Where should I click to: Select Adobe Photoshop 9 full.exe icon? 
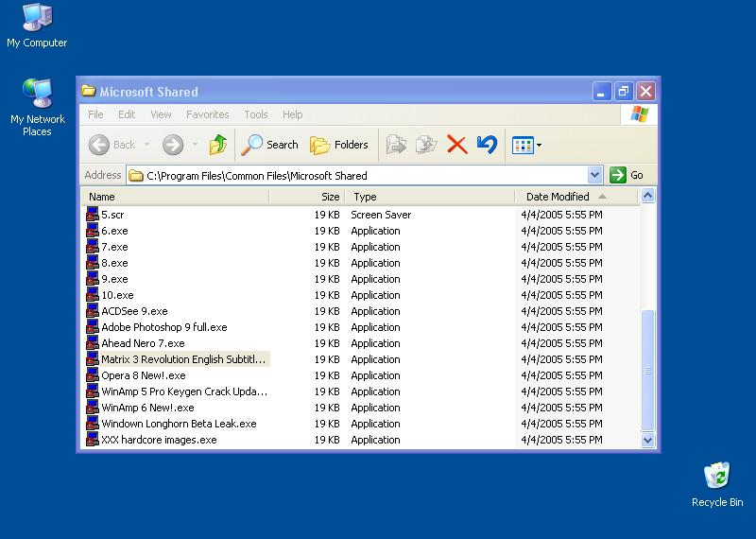click(x=93, y=327)
